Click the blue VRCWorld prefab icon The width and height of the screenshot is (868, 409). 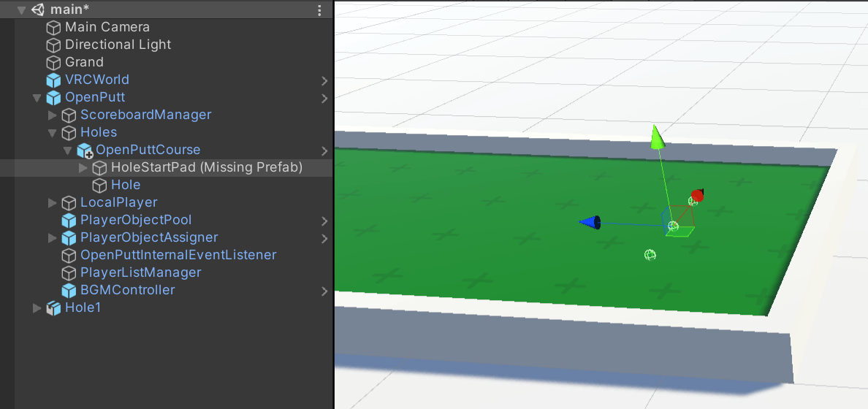click(53, 80)
